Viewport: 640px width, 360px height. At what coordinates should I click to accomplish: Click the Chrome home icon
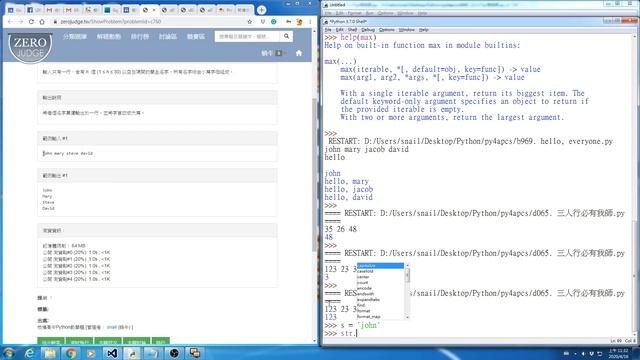pos(42,22)
